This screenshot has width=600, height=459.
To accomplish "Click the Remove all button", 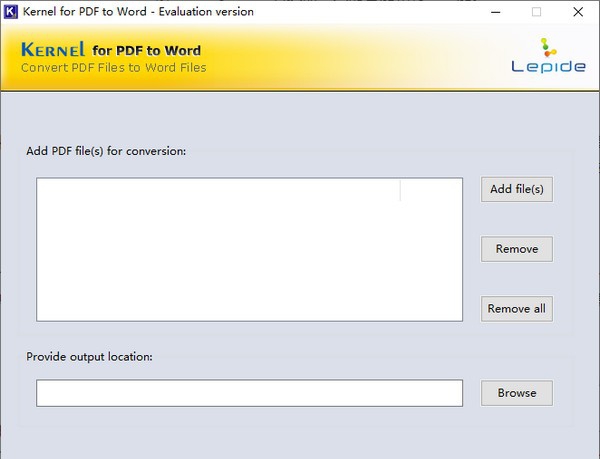I will pyautogui.click(x=517, y=309).
